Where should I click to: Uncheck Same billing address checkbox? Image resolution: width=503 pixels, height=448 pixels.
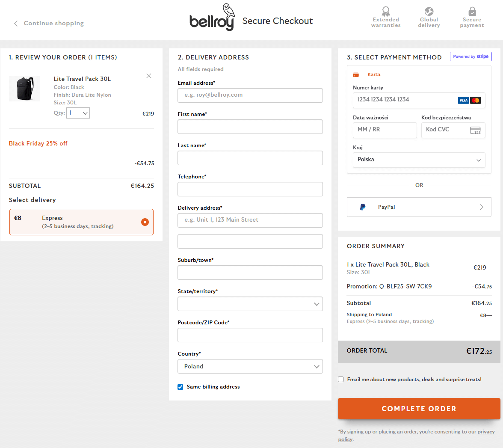pyautogui.click(x=180, y=387)
